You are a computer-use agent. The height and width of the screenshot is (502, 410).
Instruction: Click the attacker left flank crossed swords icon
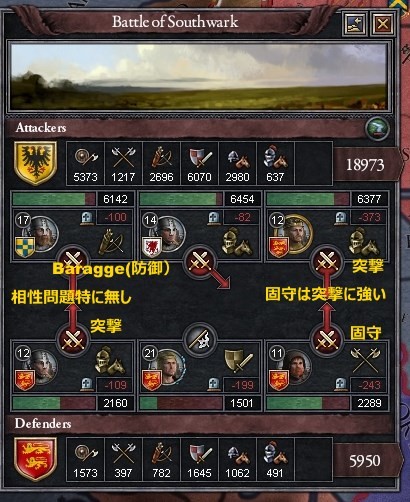point(73,261)
